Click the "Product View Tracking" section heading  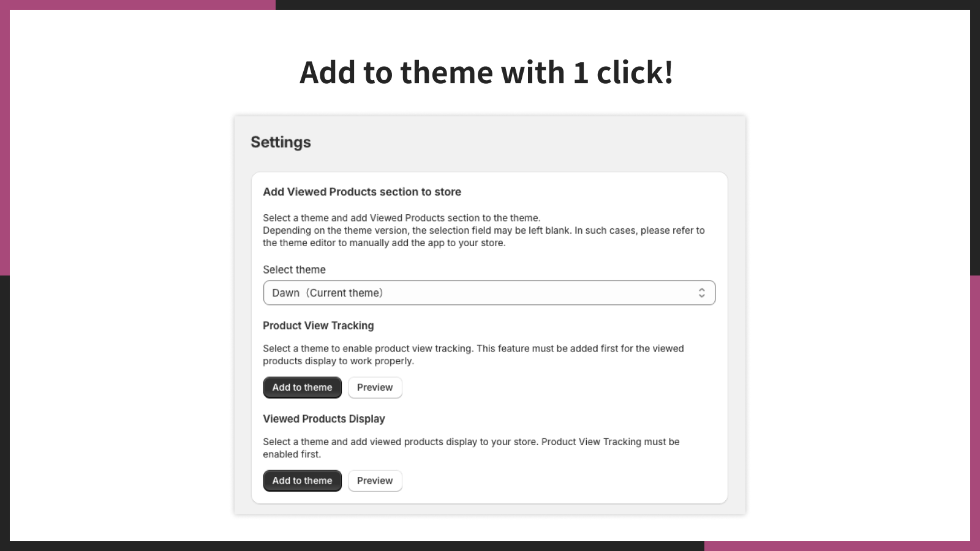[318, 325]
